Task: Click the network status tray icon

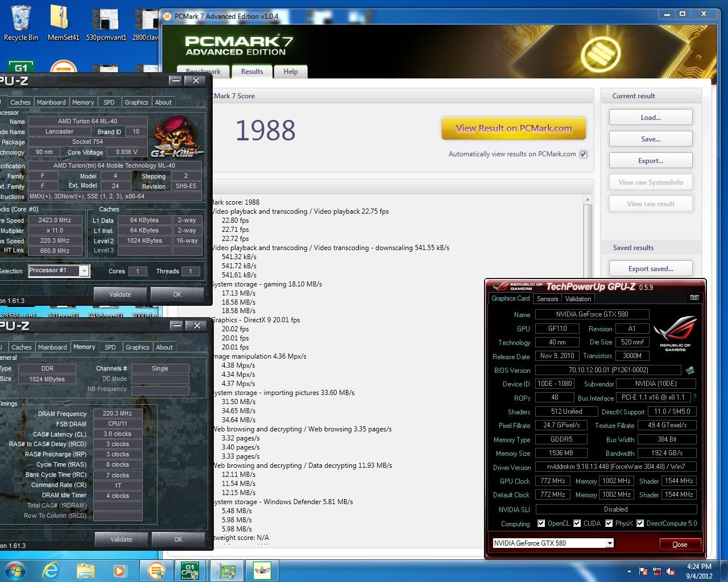Action: pos(657,571)
